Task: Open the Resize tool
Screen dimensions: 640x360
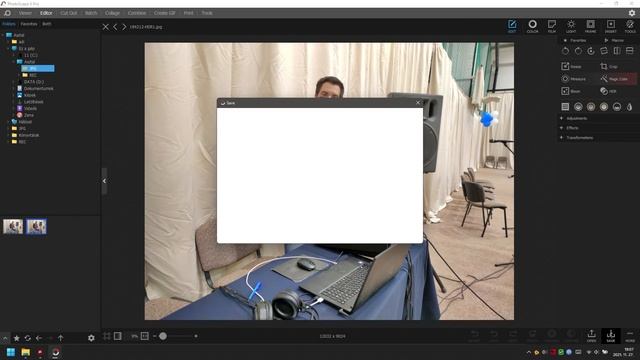Action: click(x=572, y=66)
